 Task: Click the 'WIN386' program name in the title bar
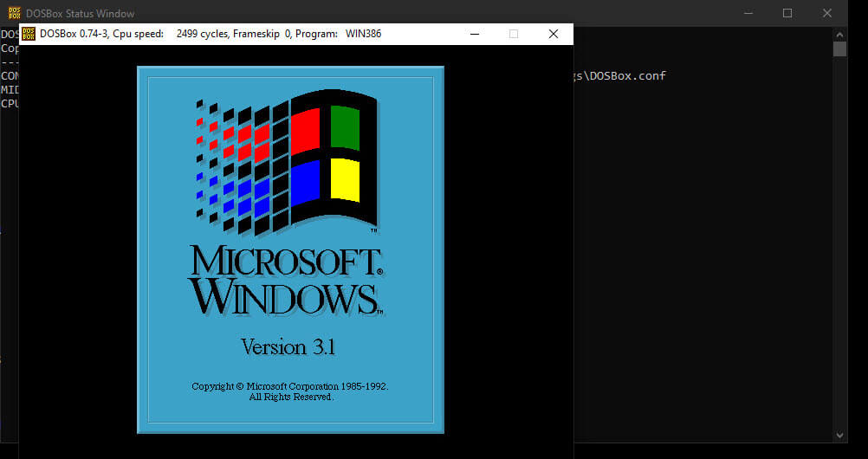tap(363, 34)
